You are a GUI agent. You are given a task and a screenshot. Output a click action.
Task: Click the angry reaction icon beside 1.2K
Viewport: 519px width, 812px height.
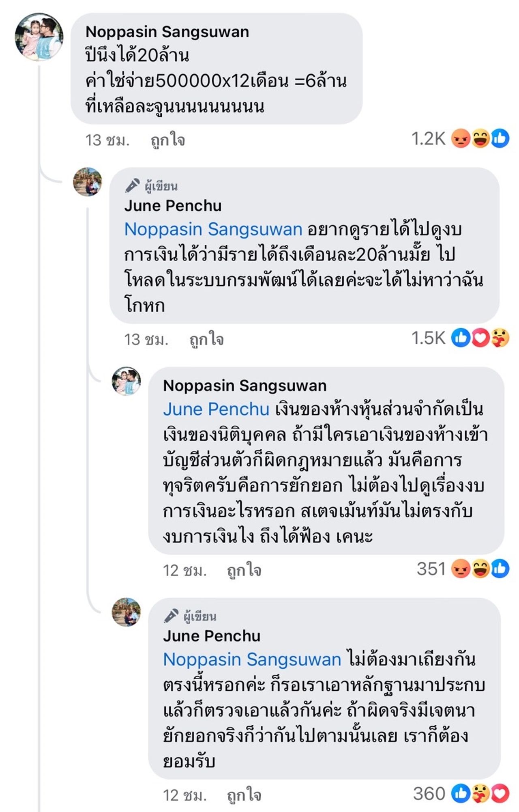pos(461,139)
